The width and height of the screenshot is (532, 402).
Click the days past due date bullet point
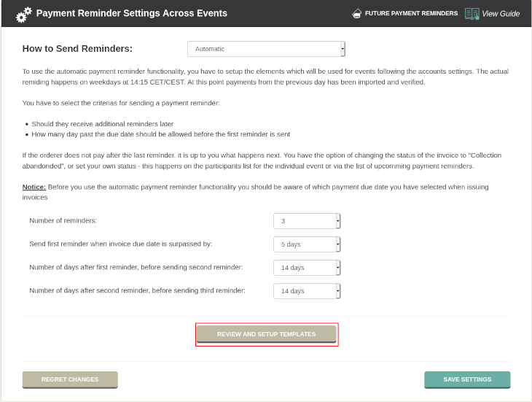[160, 134]
